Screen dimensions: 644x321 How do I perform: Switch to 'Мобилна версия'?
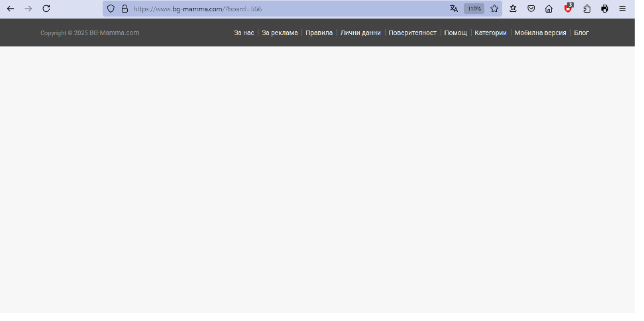click(x=540, y=33)
